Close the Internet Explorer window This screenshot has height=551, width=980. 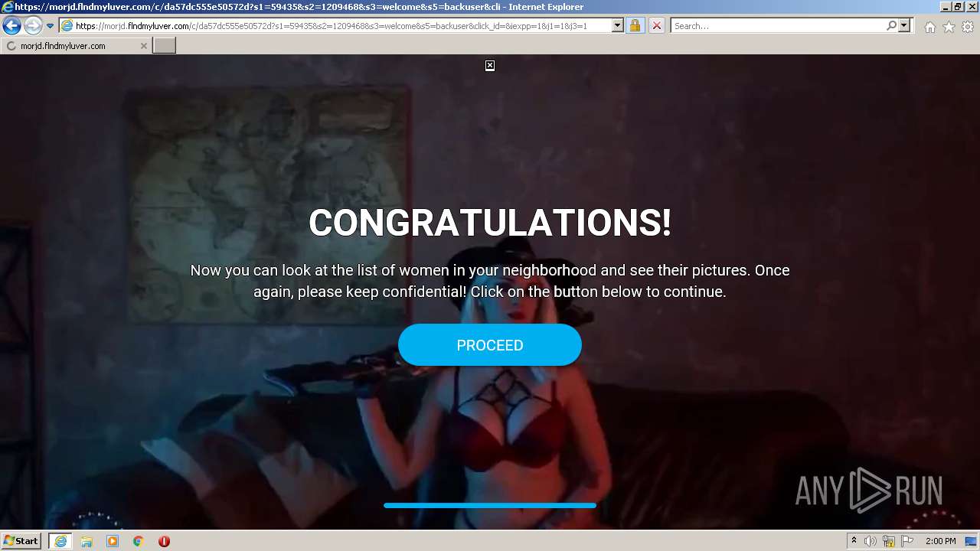point(971,7)
